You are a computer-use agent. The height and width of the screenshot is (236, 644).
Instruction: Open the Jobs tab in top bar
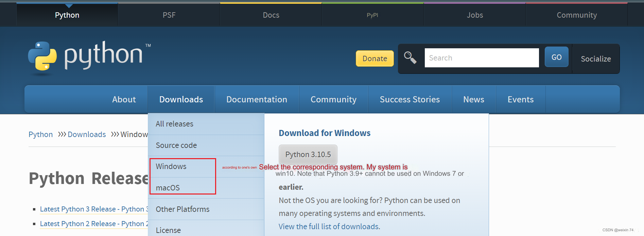coord(475,15)
